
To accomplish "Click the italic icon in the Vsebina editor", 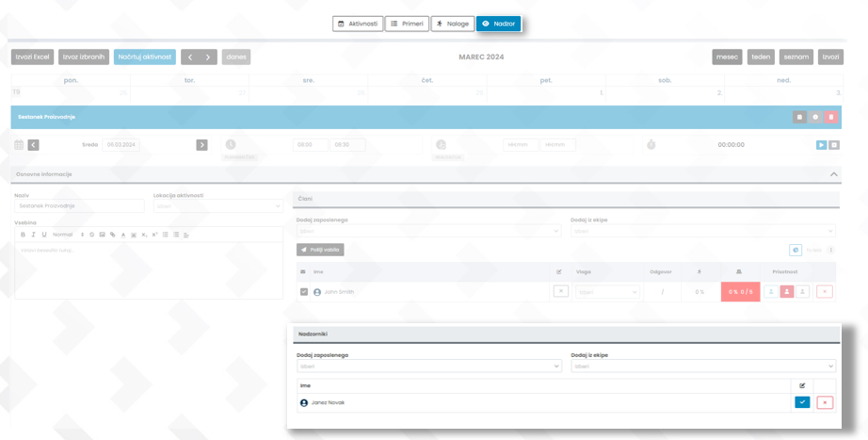I will (x=33, y=235).
